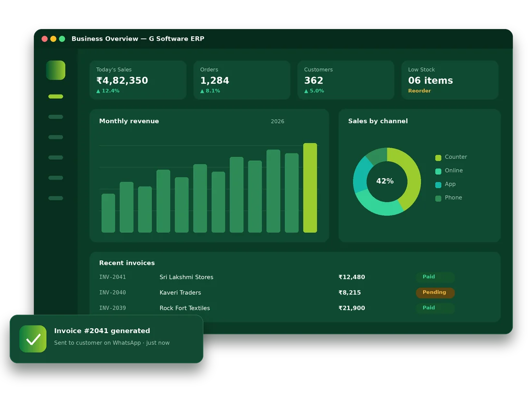The height and width of the screenshot is (397, 532).
Task: Click the Sales by channel heading
Action: tap(378, 121)
